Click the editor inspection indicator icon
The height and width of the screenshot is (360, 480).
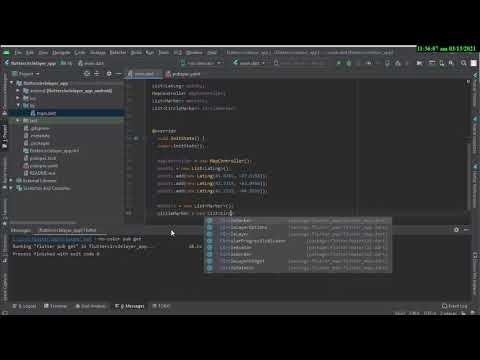pos(468,82)
